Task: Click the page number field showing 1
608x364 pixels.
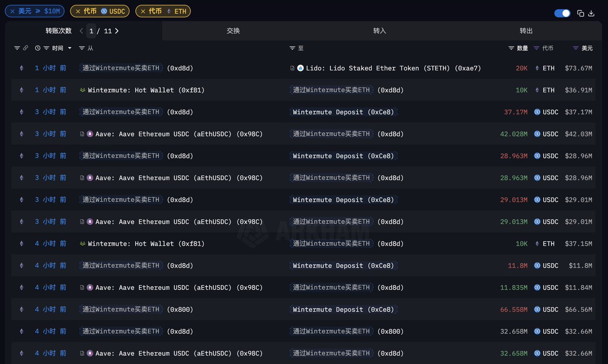Action: (91, 31)
